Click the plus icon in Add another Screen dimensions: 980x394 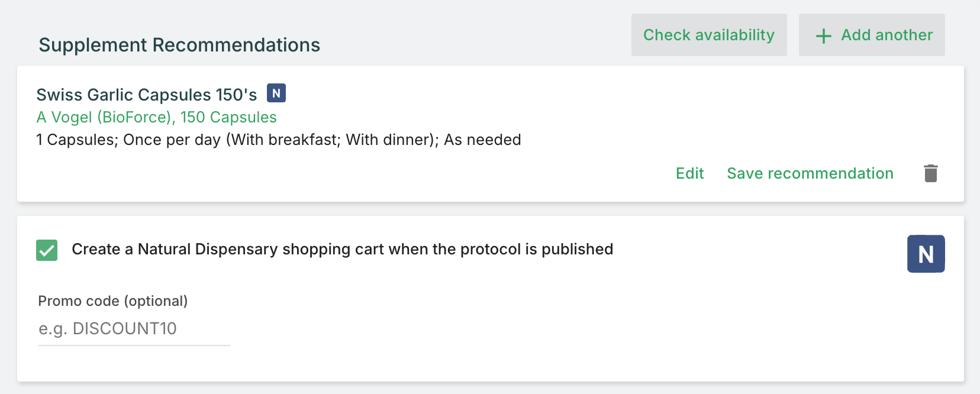click(x=823, y=36)
